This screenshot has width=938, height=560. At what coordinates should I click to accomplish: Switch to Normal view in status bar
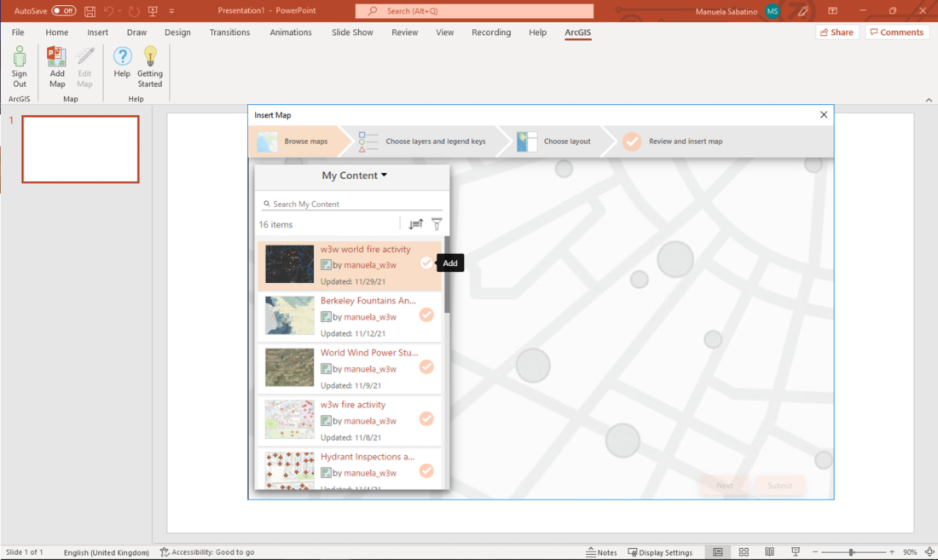718,551
